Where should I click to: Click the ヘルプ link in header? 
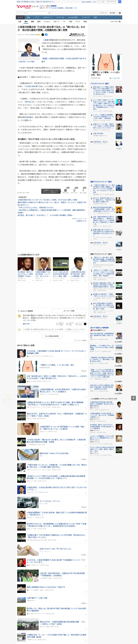pos(94,2)
